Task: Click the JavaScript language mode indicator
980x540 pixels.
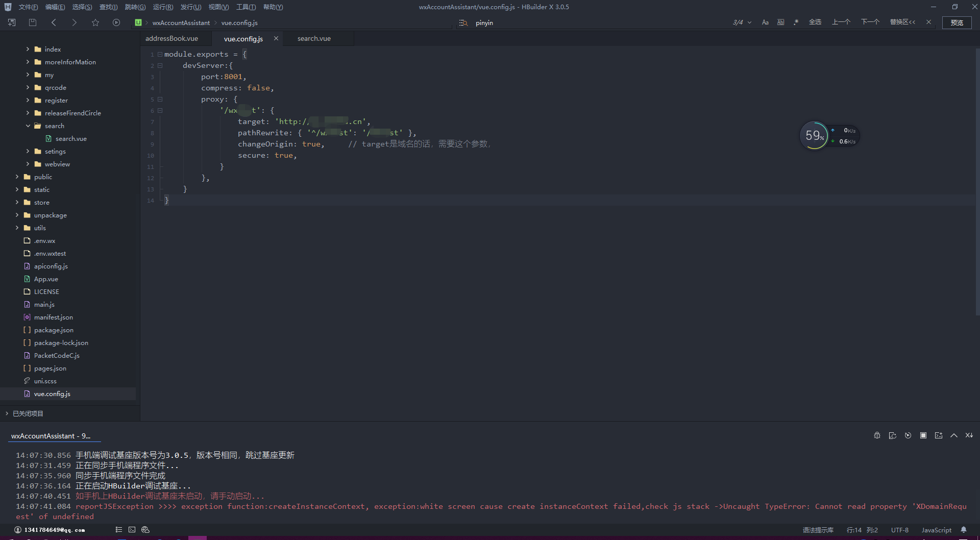Action: 936,530
